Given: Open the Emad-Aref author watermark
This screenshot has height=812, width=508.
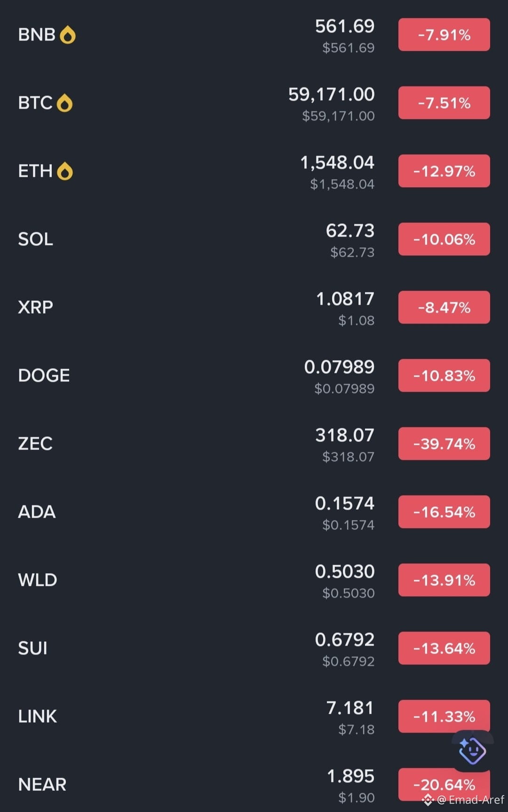Looking at the screenshot, I should [x=471, y=800].
